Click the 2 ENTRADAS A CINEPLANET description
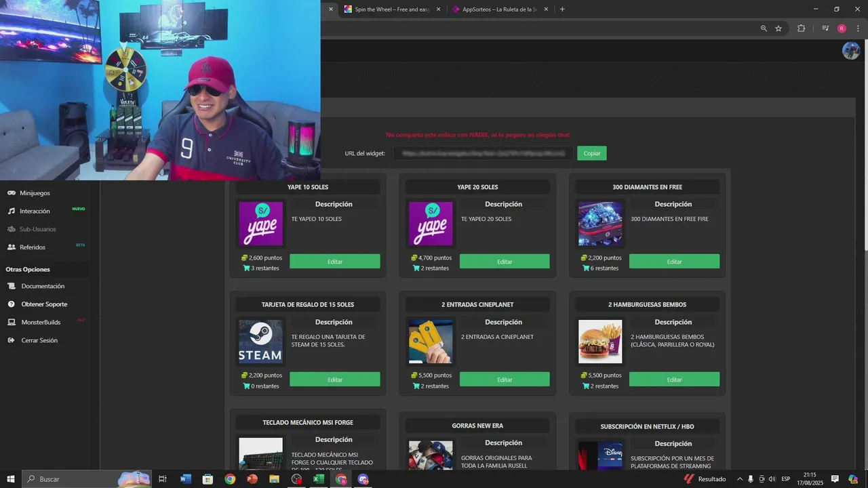The width and height of the screenshot is (868, 488). coord(497,337)
